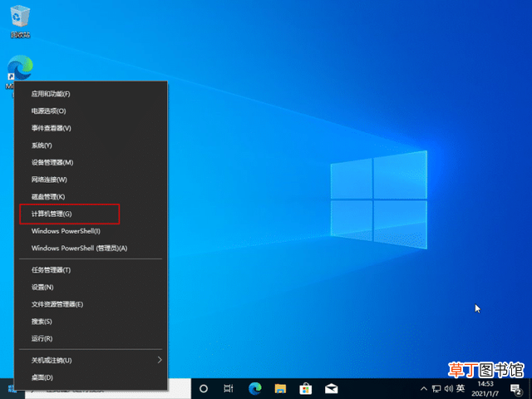This screenshot has height=399, width=532.
Task: Open clock showing 14:53 date panel
Action: (x=485, y=388)
